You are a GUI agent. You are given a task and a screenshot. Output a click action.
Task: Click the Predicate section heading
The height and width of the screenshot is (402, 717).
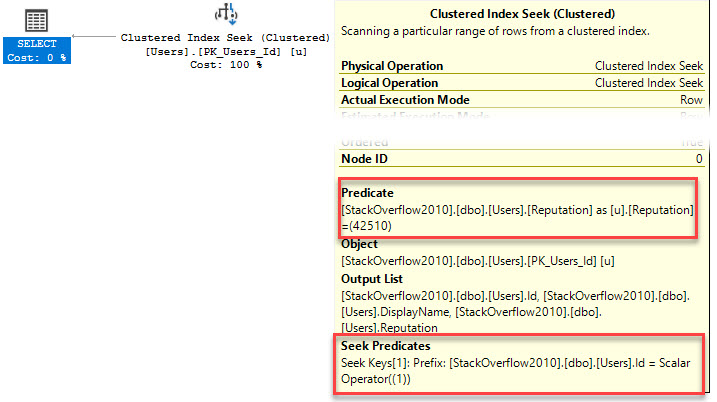pyautogui.click(x=368, y=192)
